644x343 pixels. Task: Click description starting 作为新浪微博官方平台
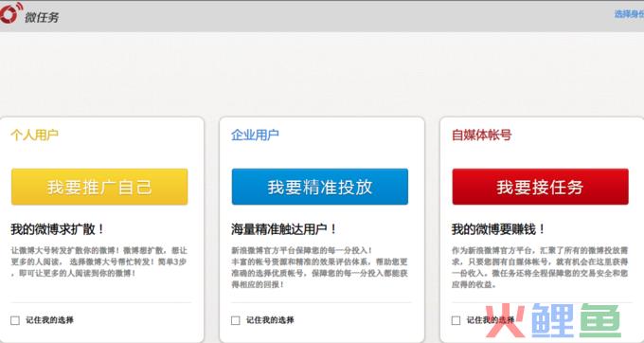pyautogui.click(x=540, y=267)
